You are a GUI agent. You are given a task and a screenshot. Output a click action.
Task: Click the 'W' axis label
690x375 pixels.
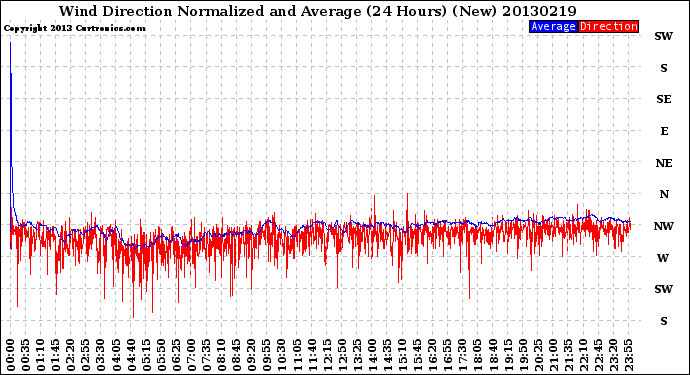(x=663, y=258)
